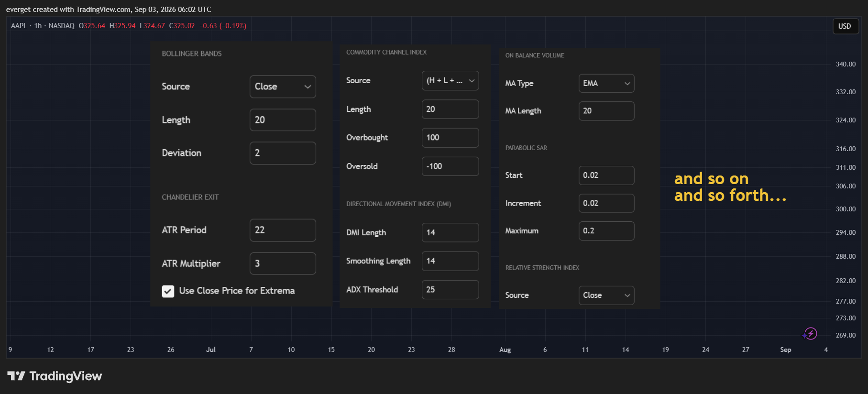The height and width of the screenshot is (394, 868).
Task: Select the Overbought value field
Action: [x=450, y=138]
